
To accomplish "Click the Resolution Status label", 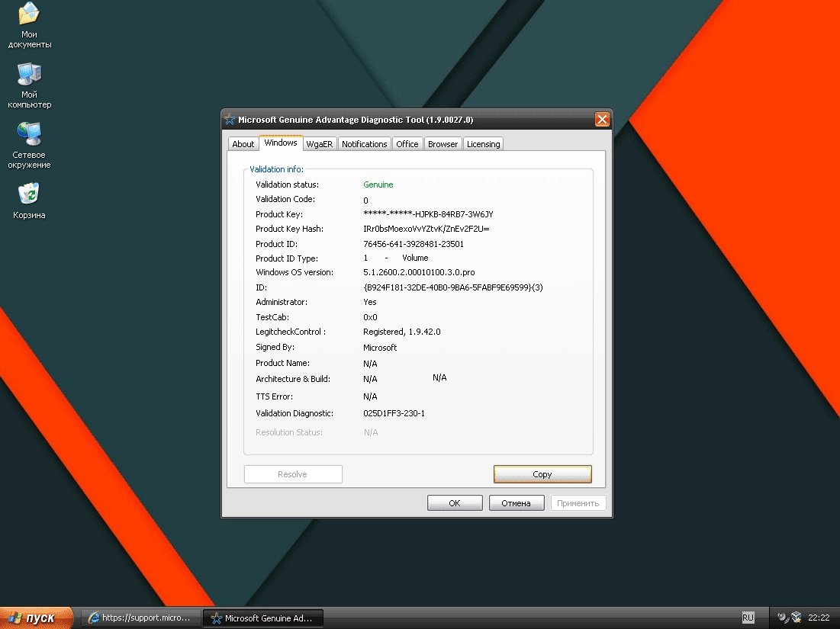I will 289,432.
